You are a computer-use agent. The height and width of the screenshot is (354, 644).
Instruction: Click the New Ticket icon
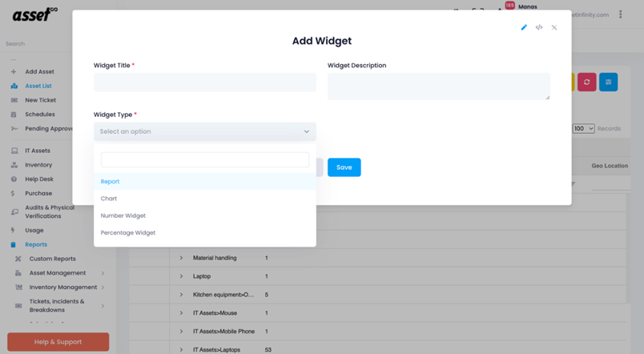[x=14, y=100]
